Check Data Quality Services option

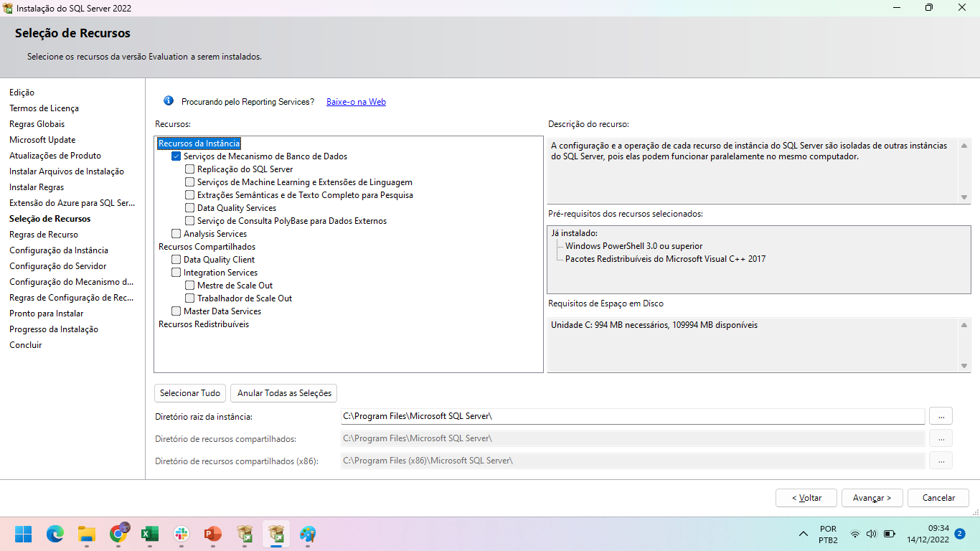(x=190, y=208)
